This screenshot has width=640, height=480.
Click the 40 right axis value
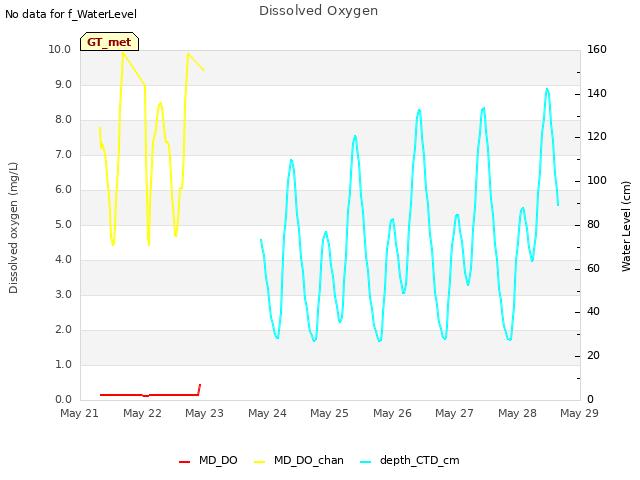(593, 312)
